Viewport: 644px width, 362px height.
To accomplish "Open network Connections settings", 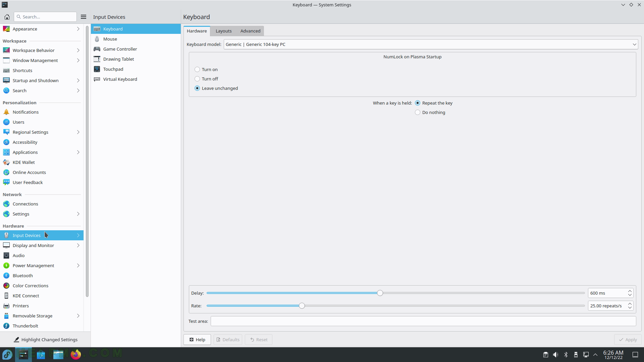I will pos(42,204).
